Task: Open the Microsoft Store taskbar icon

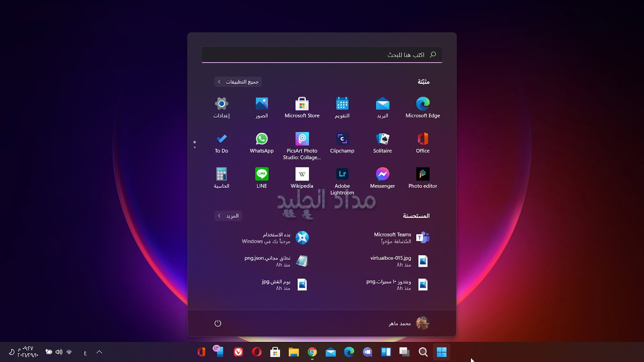Action: [x=275, y=352]
